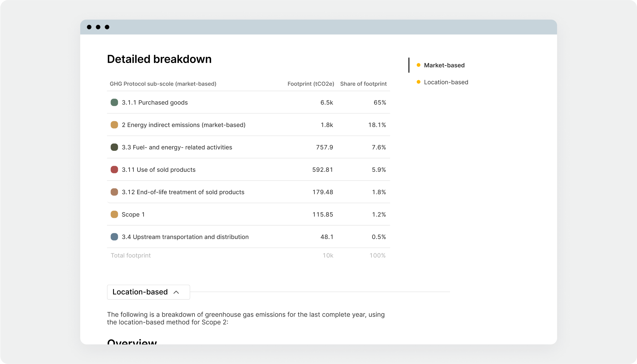Click the Total footprint row label
This screenshot has height=364, width=637.
(x=131, y=255)
